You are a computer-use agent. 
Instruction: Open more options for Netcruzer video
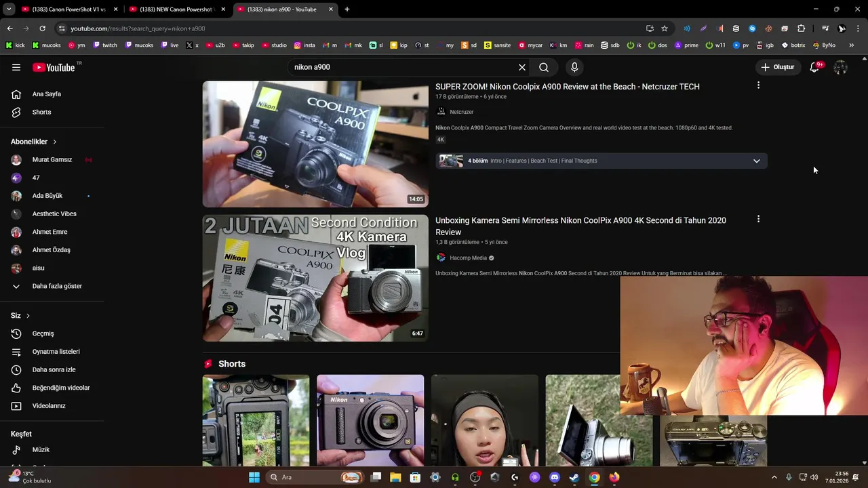click(x=758, y=85)
